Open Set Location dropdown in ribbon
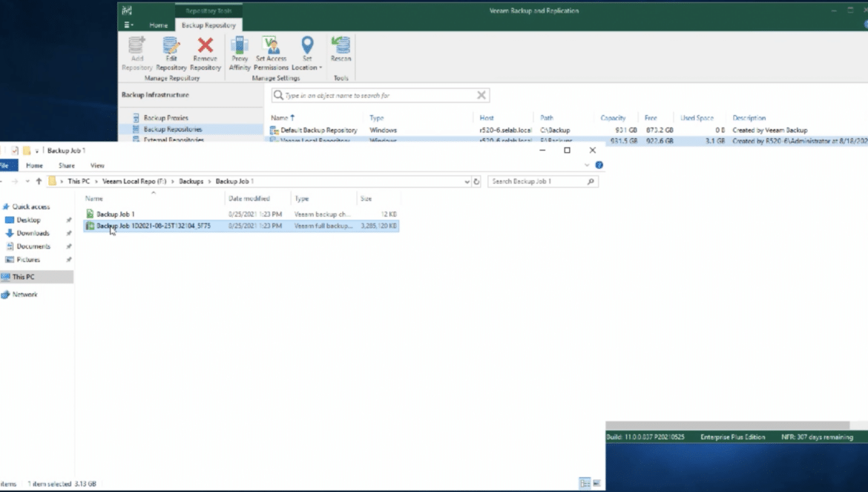The image size is (868, 492). pyautogui.click(x=306, y=53)
